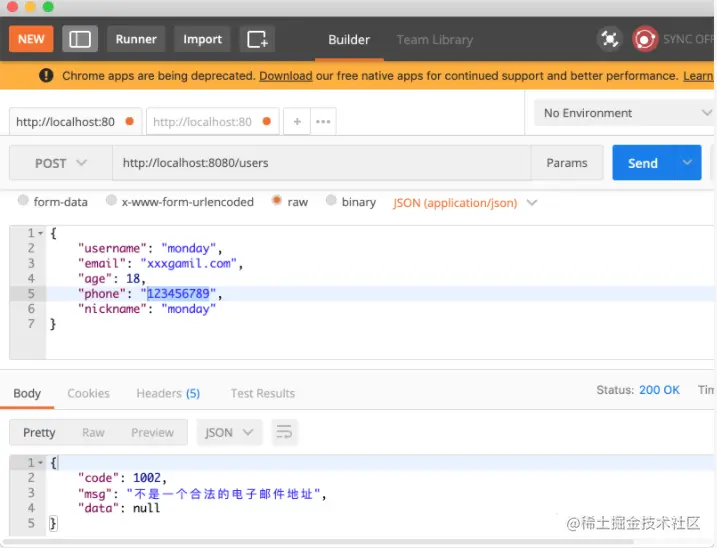This screenshot has width=717, height=548.
Task: Follow the Learn link in banner
Action: coord(698,75)
